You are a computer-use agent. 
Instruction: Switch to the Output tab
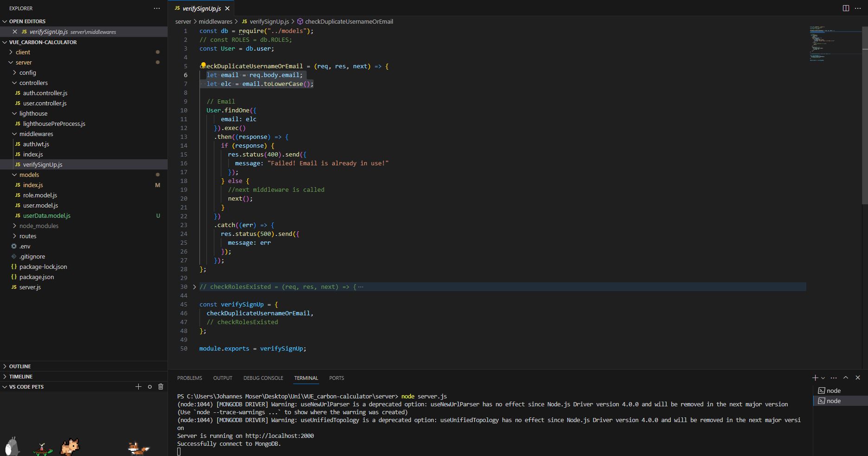coord(223,378)
